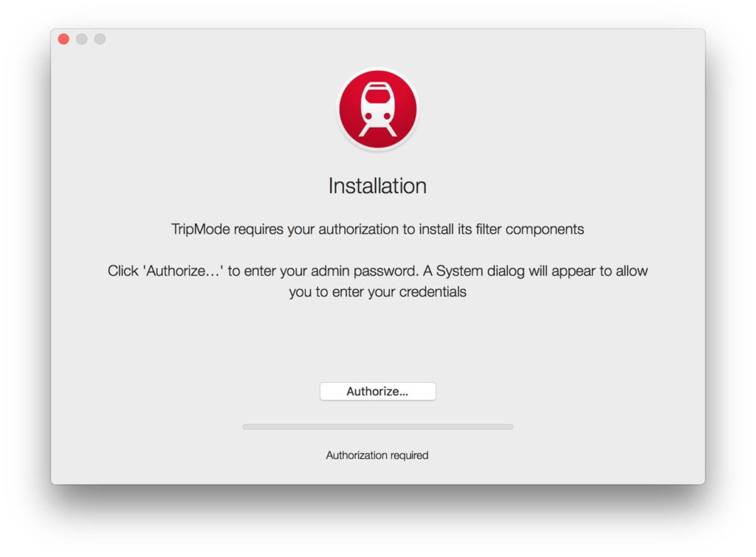Click the word 'Authorize…' in the instruction text
This screenshot has height=557, width=756.
(183, 271)
